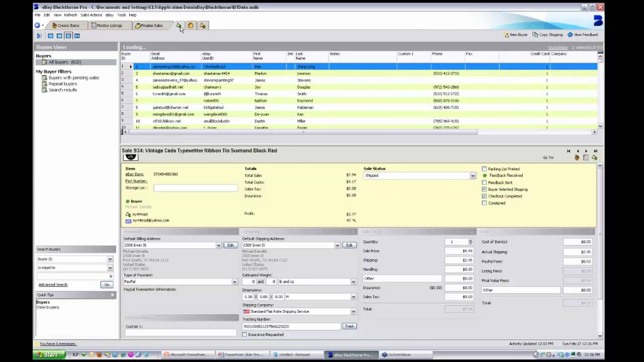Viewport: 644px width, 362px height.
Task: Open the padlock tab icon beside box icon
Action: [203, 25]
